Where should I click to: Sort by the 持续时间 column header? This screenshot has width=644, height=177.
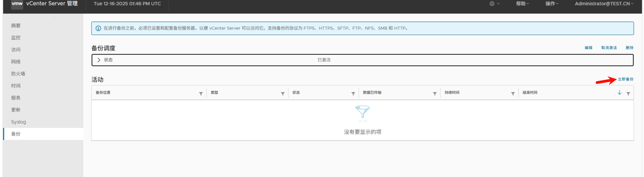click(452, 92)
